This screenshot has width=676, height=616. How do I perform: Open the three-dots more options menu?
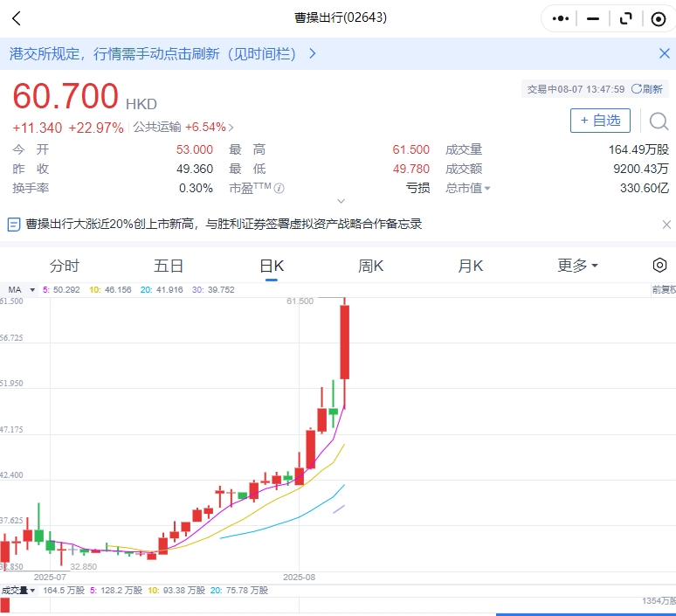tap(561, 18)
